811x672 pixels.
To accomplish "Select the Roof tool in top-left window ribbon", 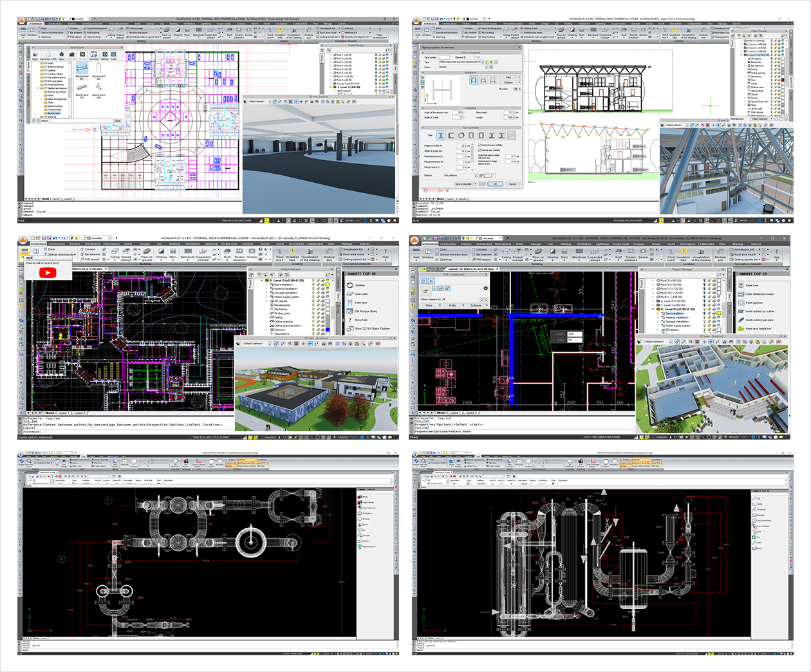I will tap(228, 32).
